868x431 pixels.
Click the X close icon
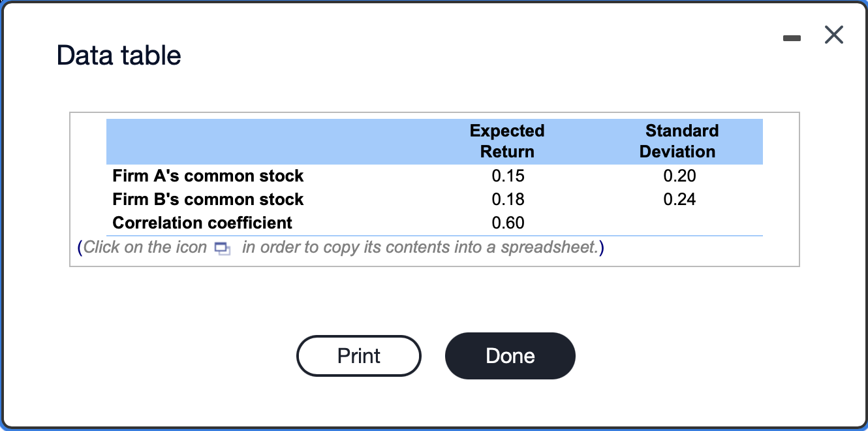click(833, 36)
